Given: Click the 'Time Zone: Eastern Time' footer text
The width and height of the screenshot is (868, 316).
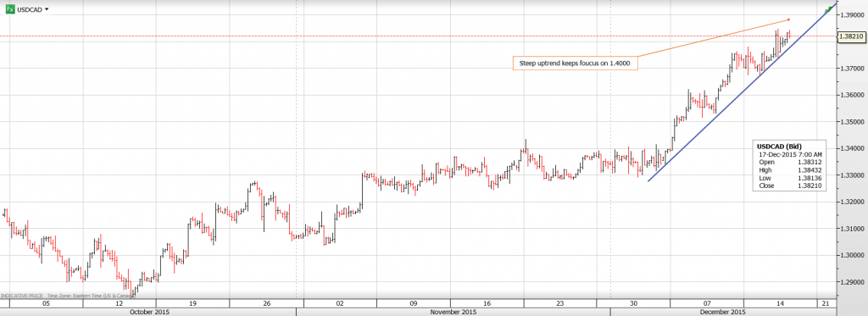Looking at the screenshot, I should coord(92,296).
